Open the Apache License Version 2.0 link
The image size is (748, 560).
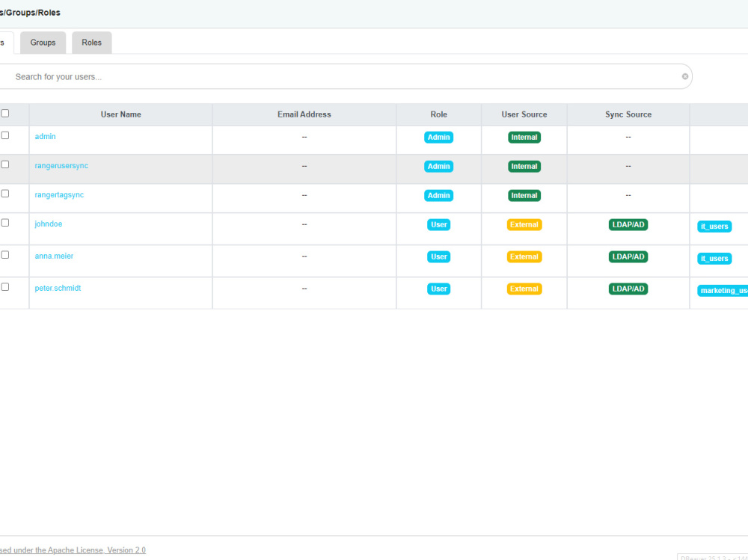[73, 550]
